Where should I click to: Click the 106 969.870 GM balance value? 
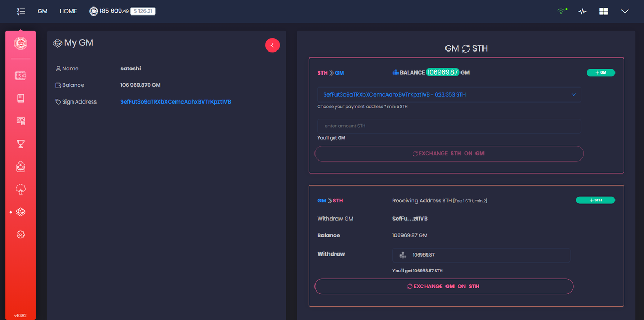click(141, 85)
